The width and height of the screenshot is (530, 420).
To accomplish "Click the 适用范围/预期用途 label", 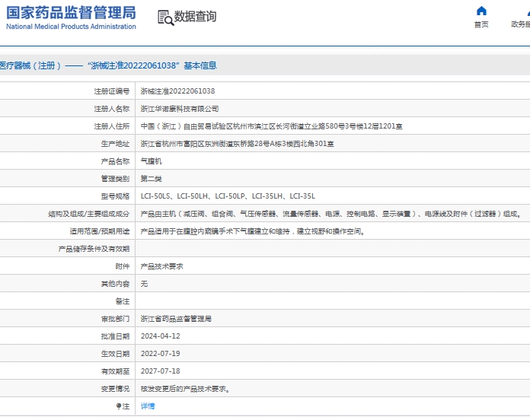I will click(x=100, y=231).
